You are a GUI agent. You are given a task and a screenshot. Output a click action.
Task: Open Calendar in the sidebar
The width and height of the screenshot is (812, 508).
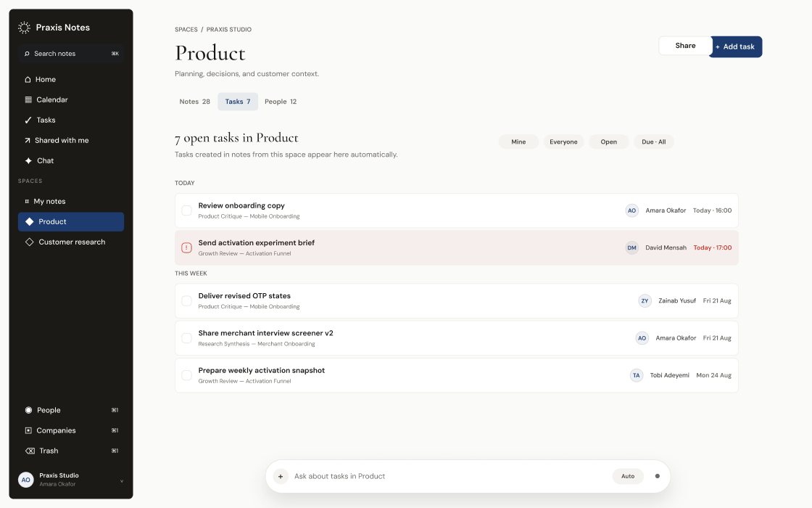71,99
